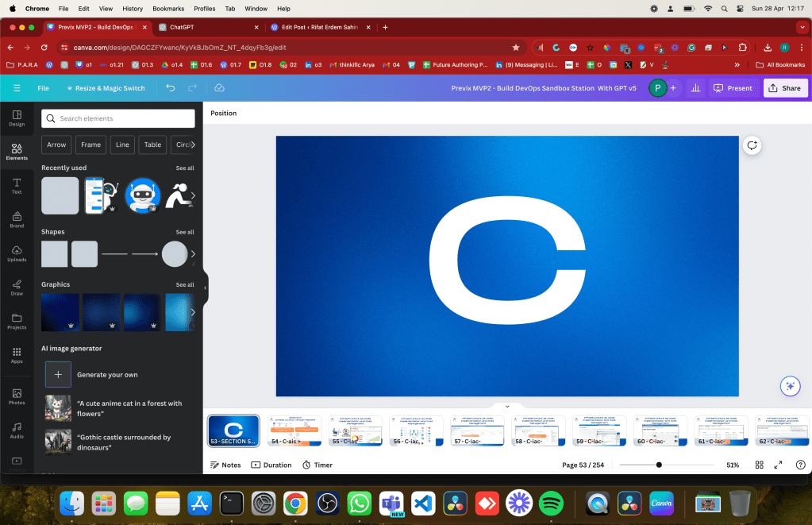Switch to the Edit Post tab
Image resolution: width=812 pixels, height=525 pixels.
point(320,28)
